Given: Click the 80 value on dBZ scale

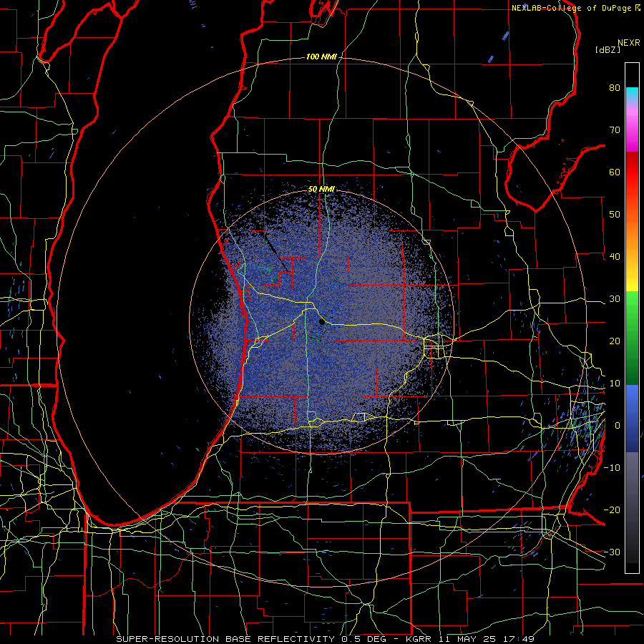Looking at the screenshot, I should coord(615,88).
